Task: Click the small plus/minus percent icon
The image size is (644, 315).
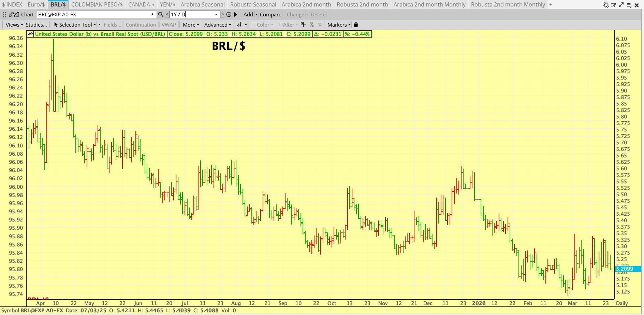Action: point(320,25)
